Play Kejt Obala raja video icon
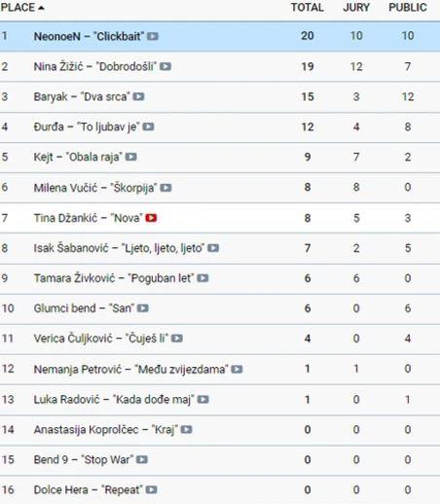The width and height of the screenshot is (440, 504). pos(131,157)
